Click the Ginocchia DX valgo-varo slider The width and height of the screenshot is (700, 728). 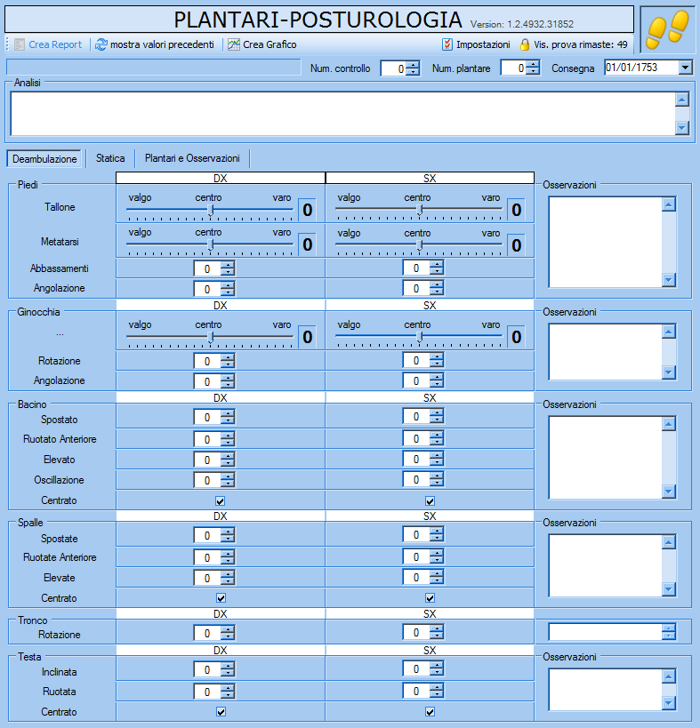(210, 338)
